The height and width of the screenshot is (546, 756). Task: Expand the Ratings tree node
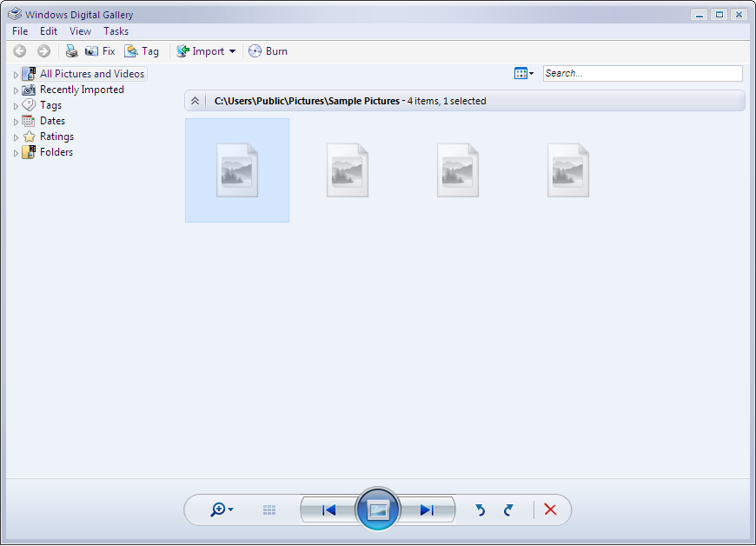[16, 137]
